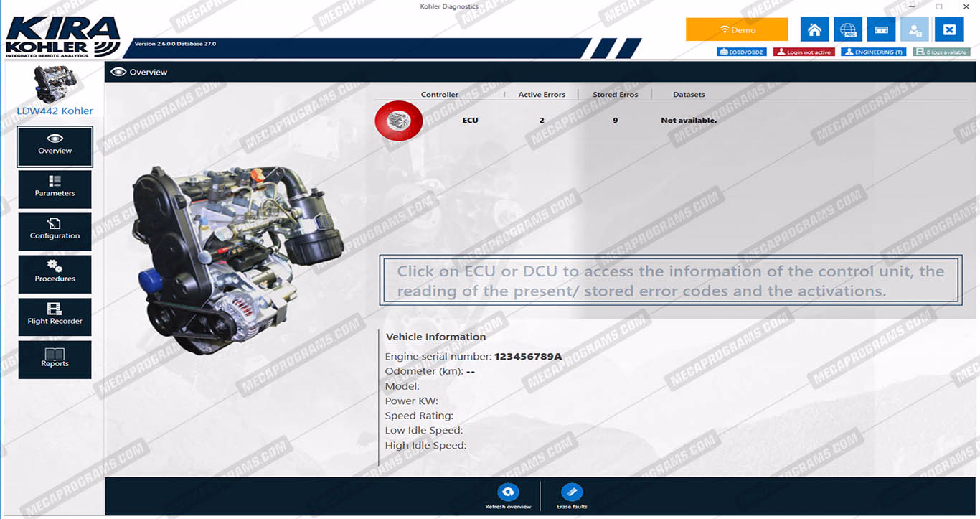The height and width of the screenshot is (519, 980).
Task: Click the Vehicle Information heading
Action: (x=435, y=337)
